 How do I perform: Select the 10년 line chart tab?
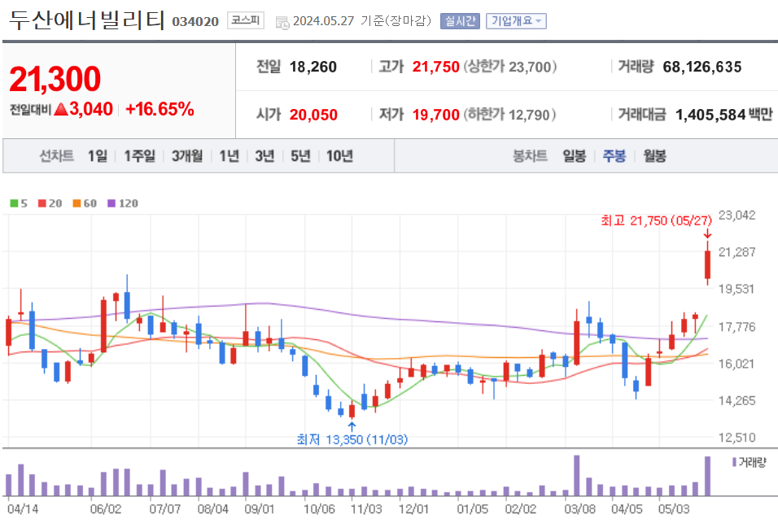pos(339,156)
